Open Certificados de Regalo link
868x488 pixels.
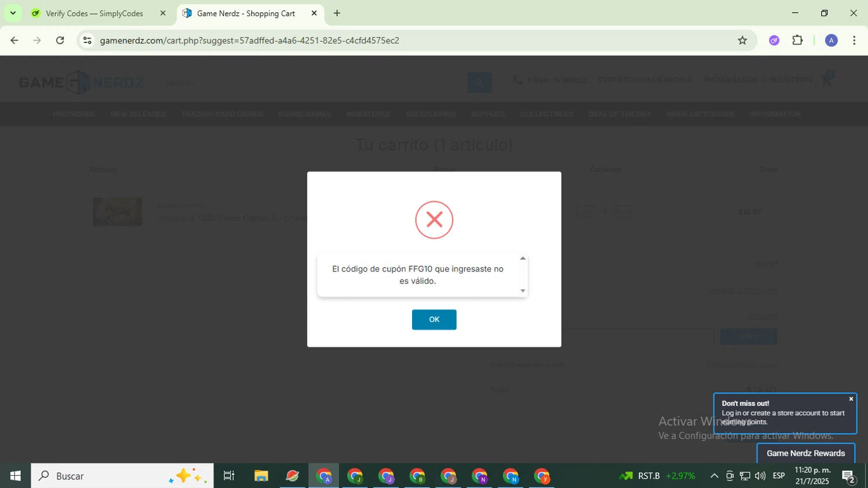pos(645,80)
